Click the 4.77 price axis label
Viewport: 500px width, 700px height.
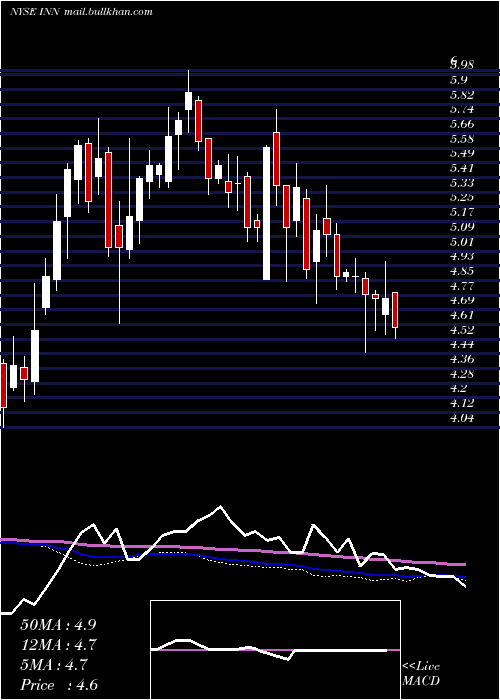point(462,285)
